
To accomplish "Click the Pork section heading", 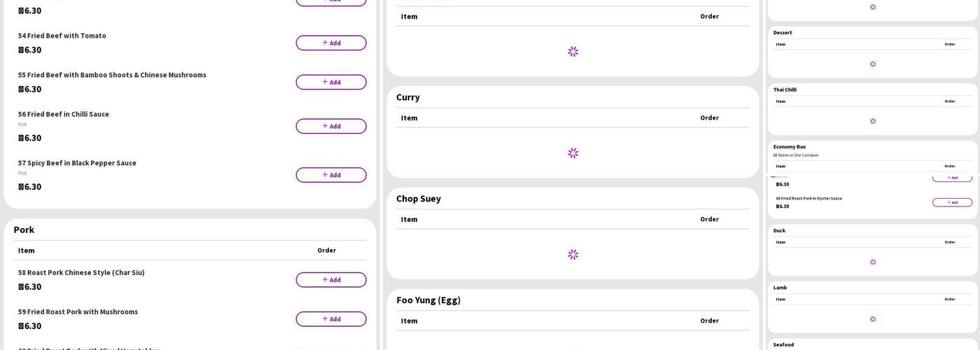I will tap(24, 230).
